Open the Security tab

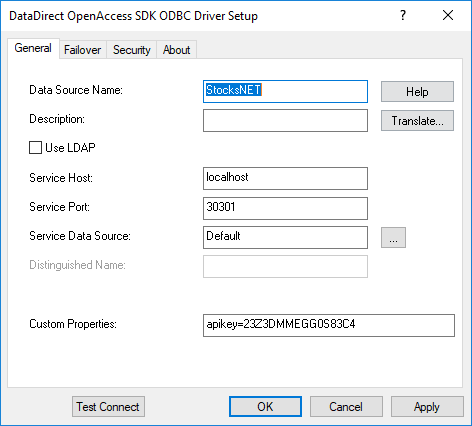132,50
